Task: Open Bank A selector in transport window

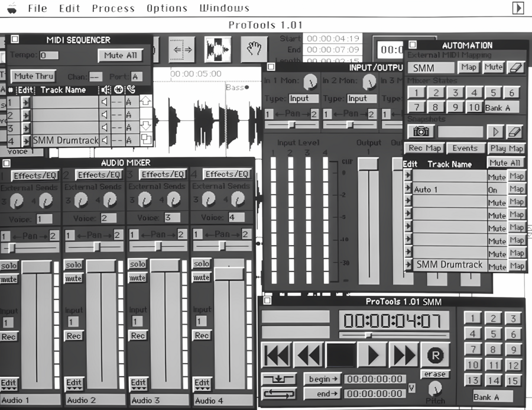Action: coord(492,396)
